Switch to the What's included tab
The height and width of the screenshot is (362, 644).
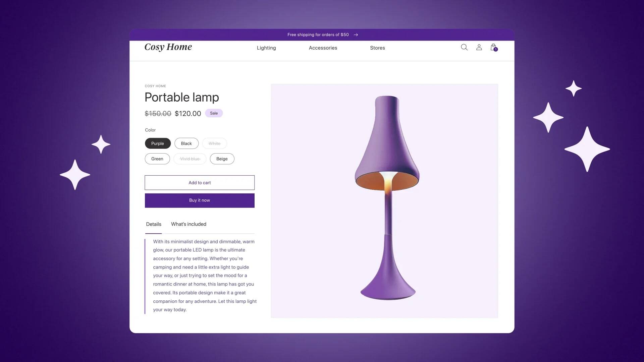point(189,224)
